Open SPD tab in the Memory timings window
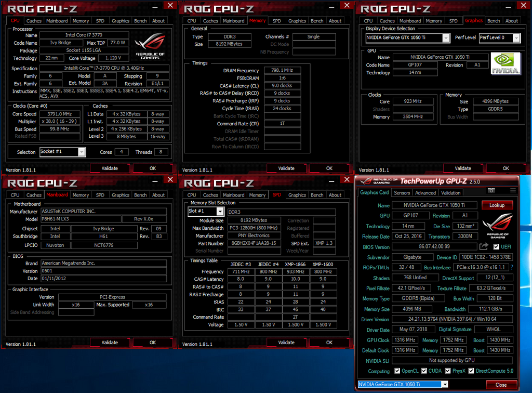Screen dimensions: 532x393 277,21
